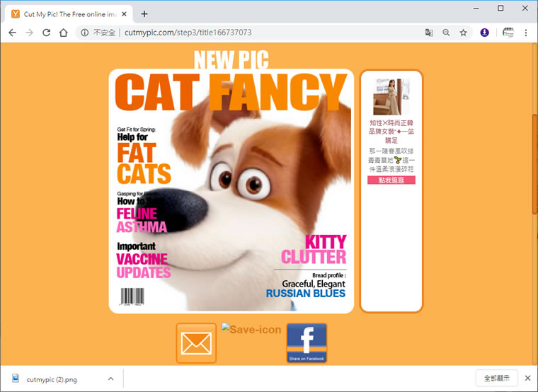Click the Share on Facebook icon
The image size is (538, 392).
coord(307,343)
